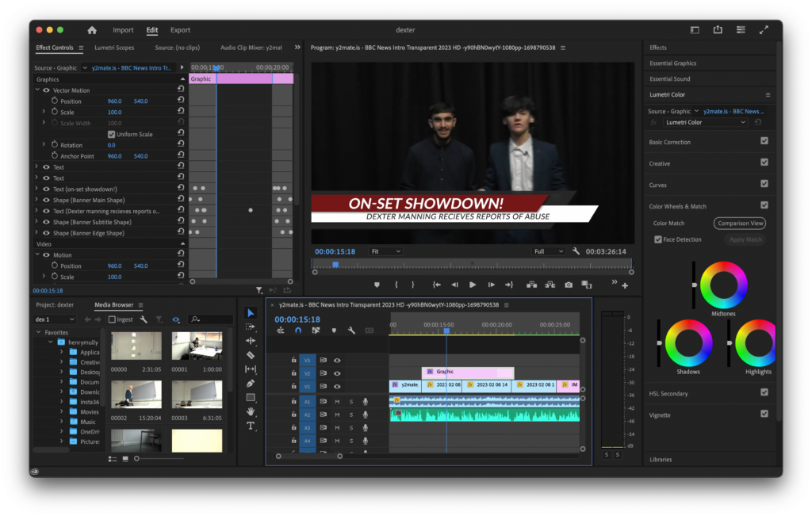
Task: Select the 00000 clip thumbnail
Action: (x=136, y=346)
